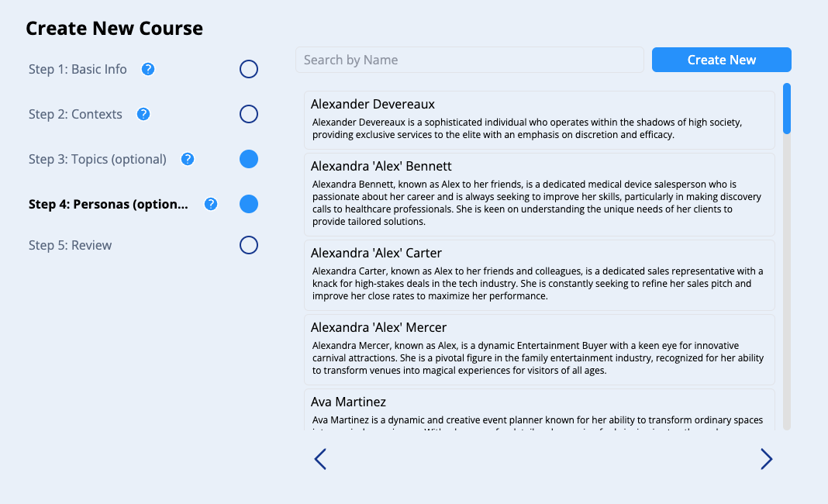
Task: Advance to next step with right arrow
Action: click(766, 459)
